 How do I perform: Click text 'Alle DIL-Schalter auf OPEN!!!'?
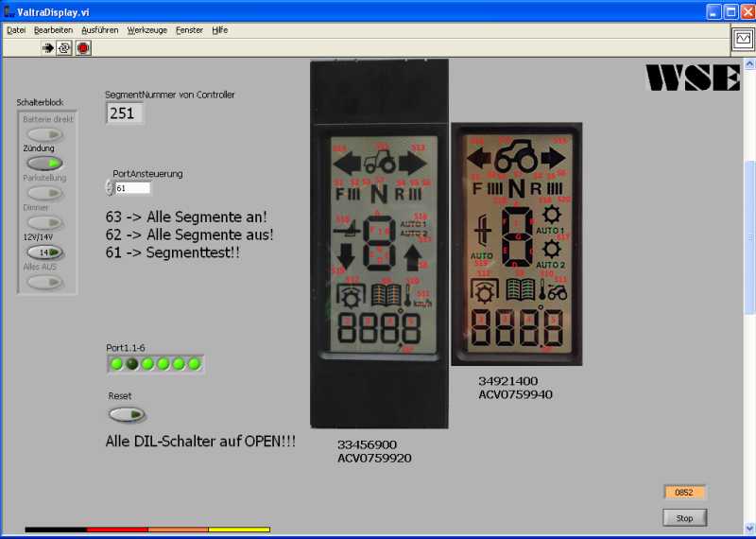200,441
